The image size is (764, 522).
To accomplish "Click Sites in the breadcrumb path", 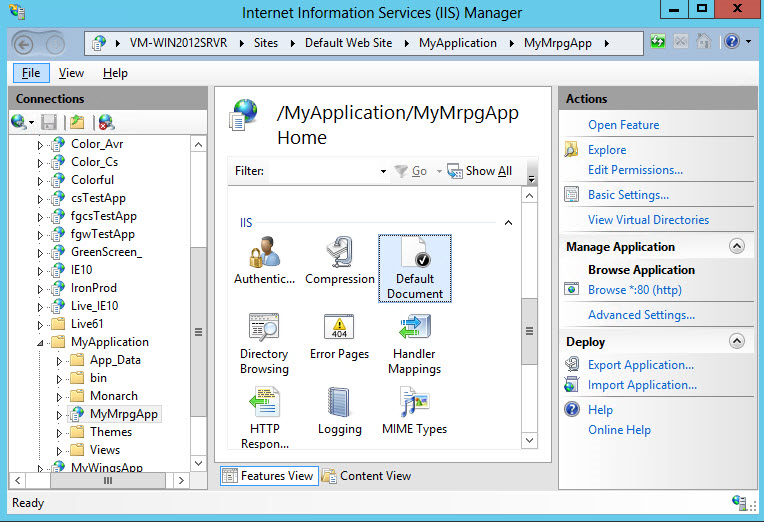I will coord(266,43).
